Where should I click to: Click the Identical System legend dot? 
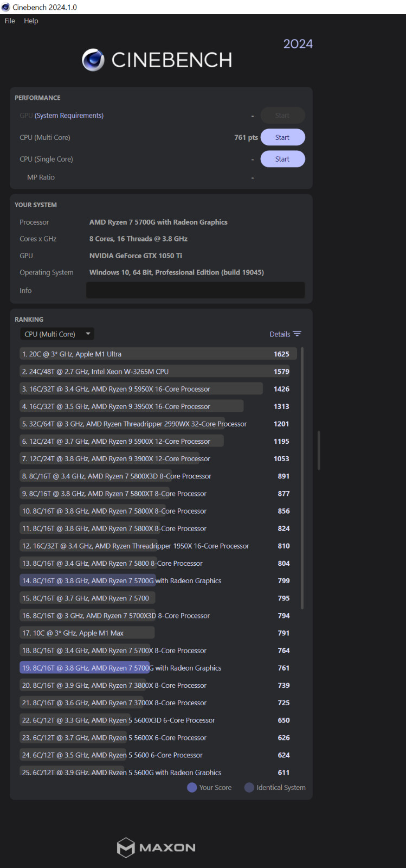click(x=249, y=787)
